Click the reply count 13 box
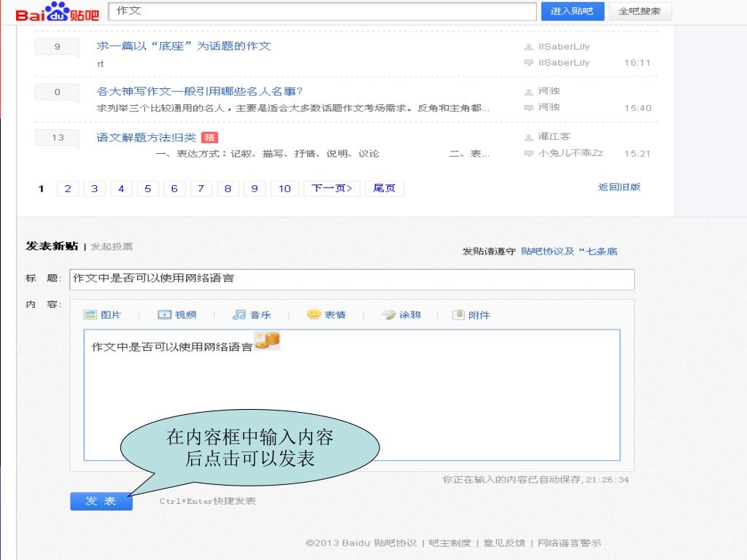The image size is (747, 560). point(57,138)
